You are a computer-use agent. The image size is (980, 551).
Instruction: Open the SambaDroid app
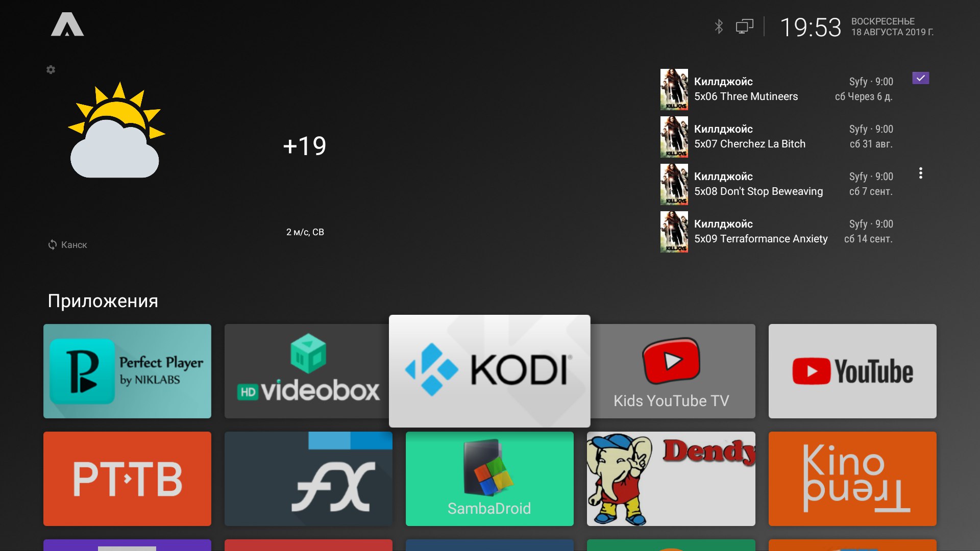pos(489,479)
